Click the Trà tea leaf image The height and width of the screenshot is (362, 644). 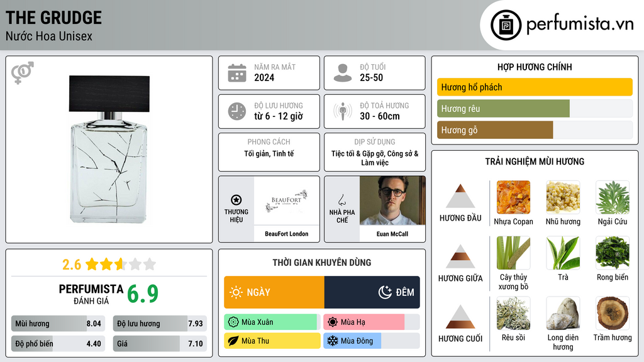click(x=563, y=253)
